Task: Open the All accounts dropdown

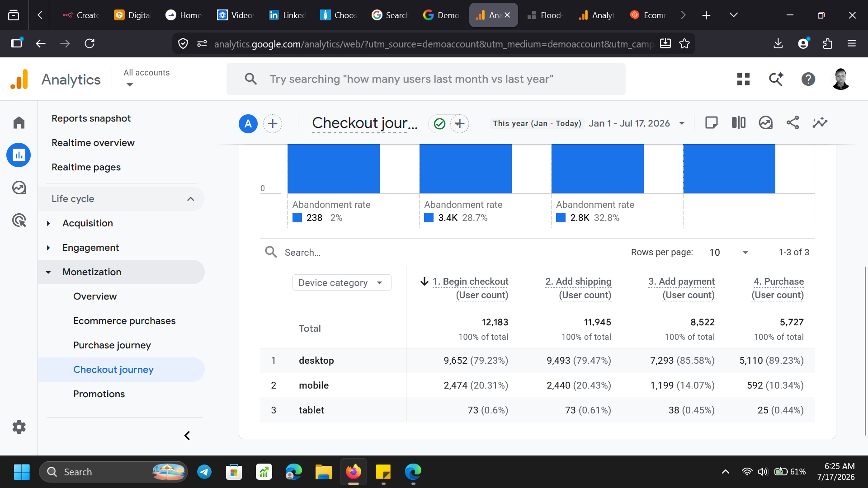Action: [x=146, y=78]
